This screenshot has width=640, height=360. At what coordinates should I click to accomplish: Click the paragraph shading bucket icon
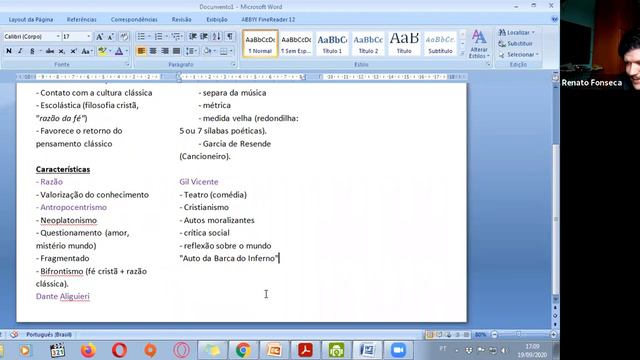(x=207, y=51)
